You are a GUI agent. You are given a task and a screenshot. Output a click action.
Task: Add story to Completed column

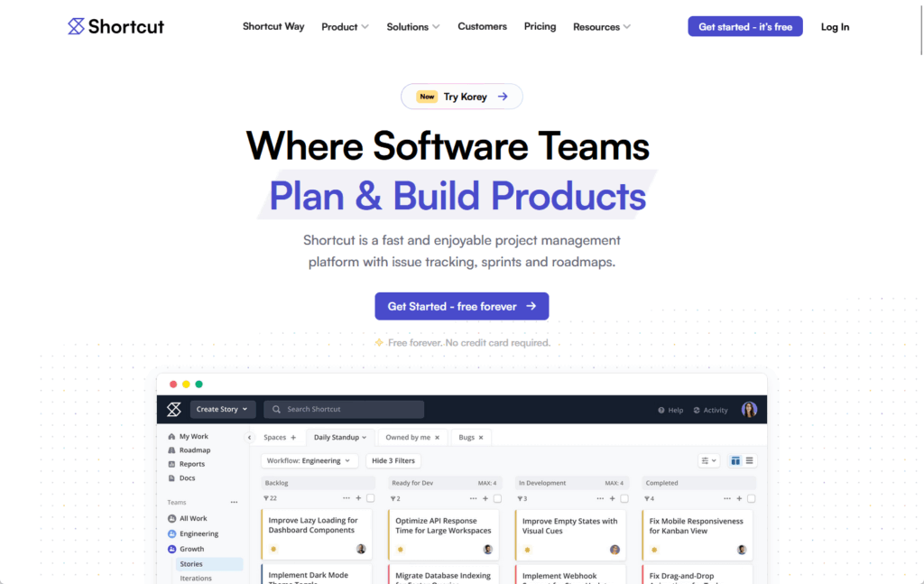pos(740,498)
